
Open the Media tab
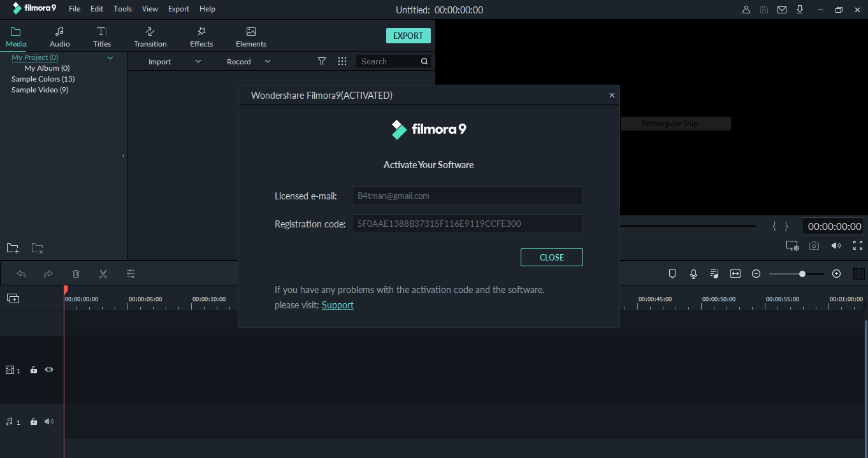[x=16, y=37]
